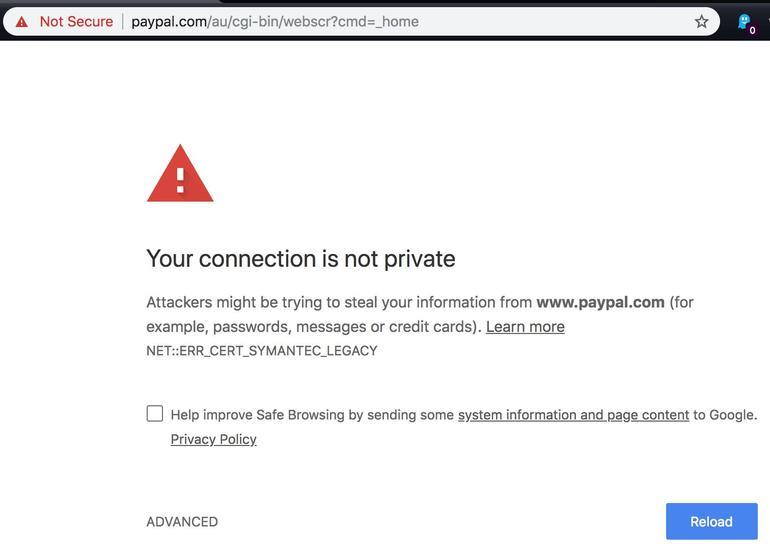Viewport: 770px width, 557px height.
Task: Follow the Privacy Policy link
Action: 213,439
